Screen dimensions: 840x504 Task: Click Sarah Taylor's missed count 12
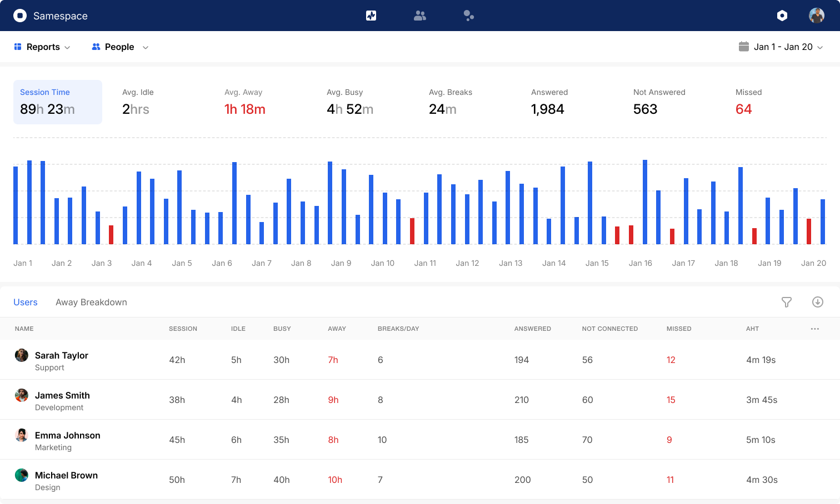(x=671, y=360)
